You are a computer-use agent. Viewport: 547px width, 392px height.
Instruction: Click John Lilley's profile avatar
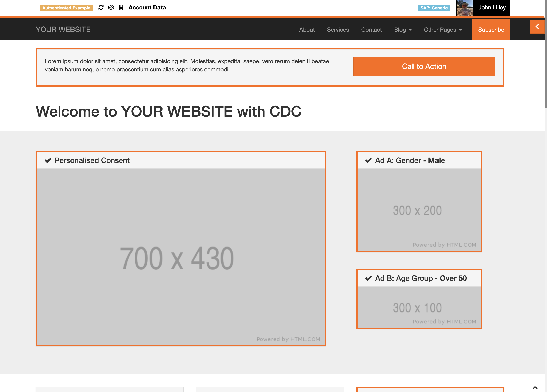click(464, 8)
